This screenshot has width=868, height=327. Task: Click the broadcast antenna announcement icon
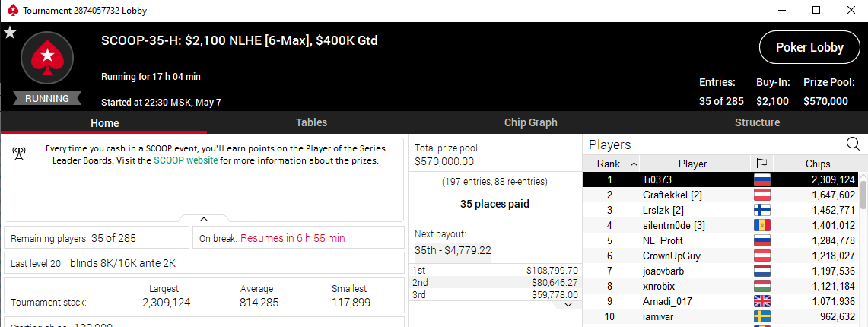coord(20,154)
